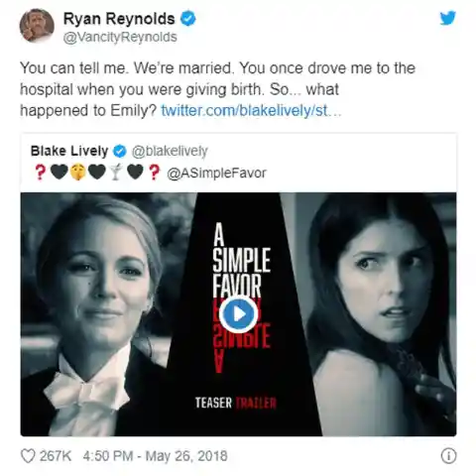476x476 pixels.
Task: Play the A Simple Favor teaser video
Action: (x=238, y=314)
